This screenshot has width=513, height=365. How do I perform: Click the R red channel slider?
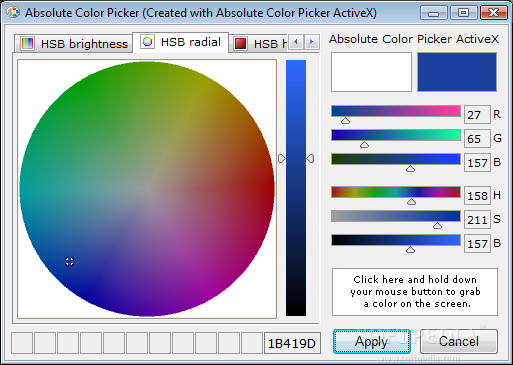(396, 111)
